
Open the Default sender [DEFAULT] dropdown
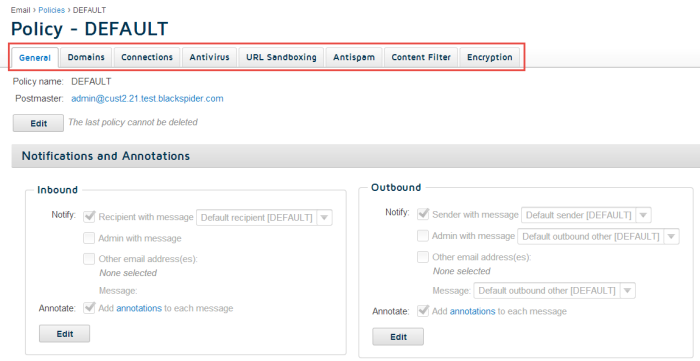tap(586, 215)
